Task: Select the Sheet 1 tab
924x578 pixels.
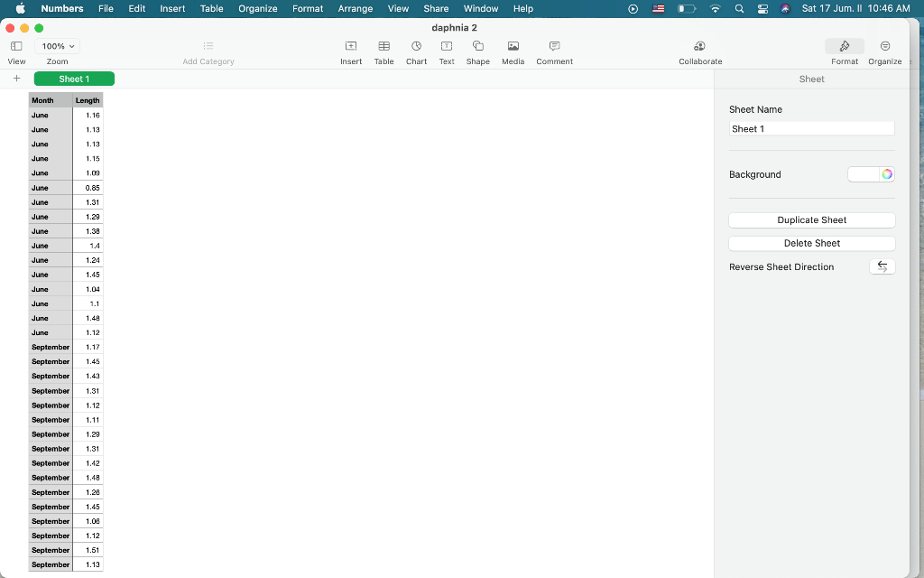Action: click(74, 79)
